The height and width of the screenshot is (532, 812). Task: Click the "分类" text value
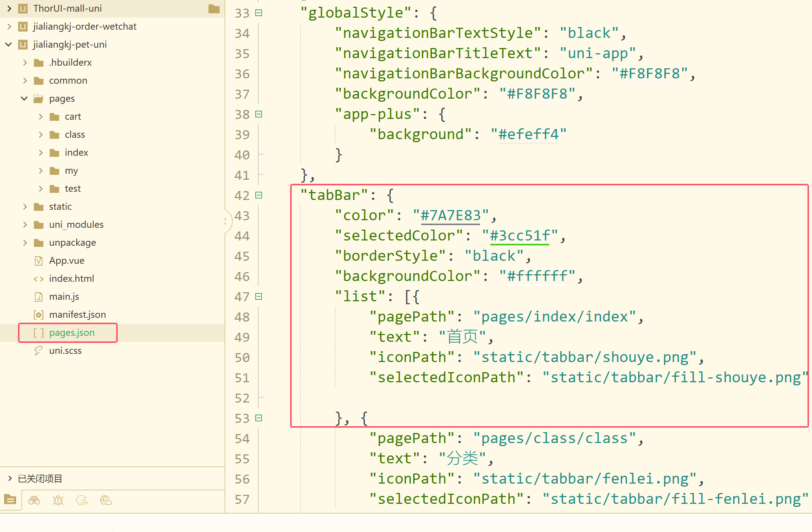(463, 458)
